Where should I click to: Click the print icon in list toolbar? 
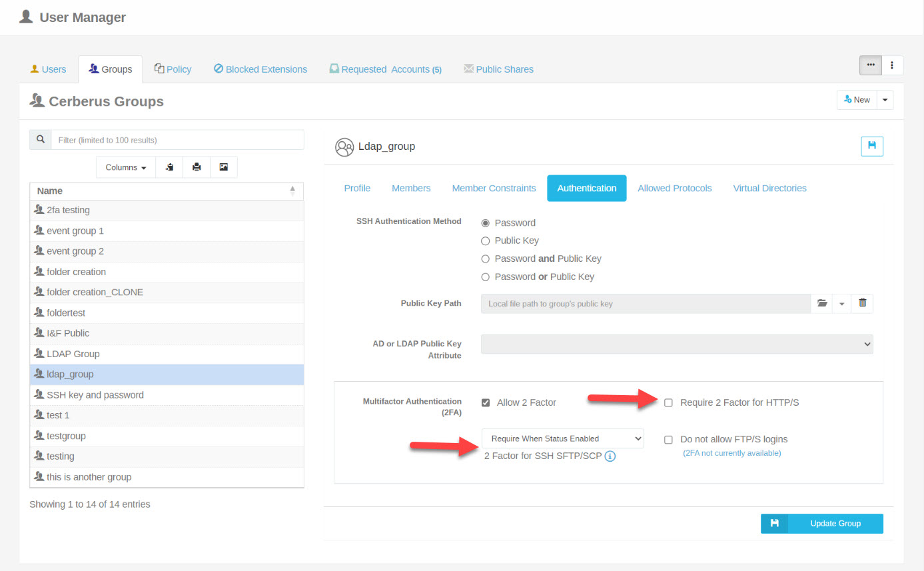click(197, 167)
